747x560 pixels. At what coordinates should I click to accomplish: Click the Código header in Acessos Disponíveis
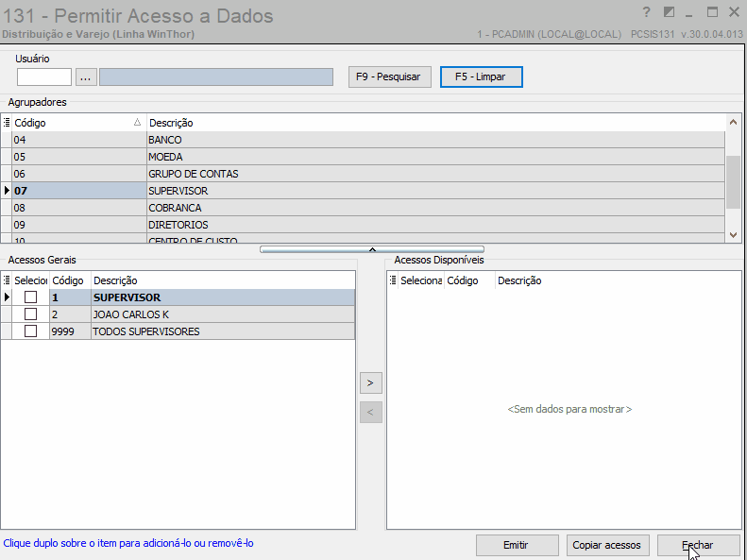tap(469, 280)
